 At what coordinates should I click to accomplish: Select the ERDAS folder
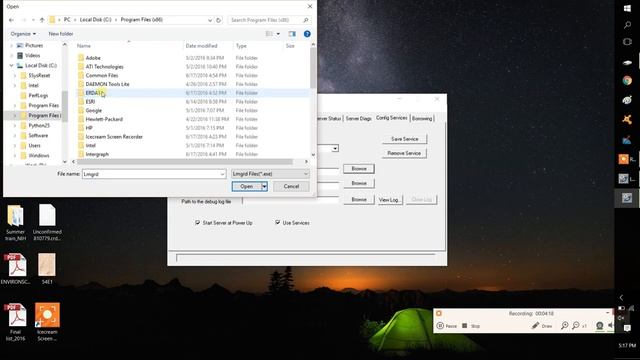click(x=93, y=93)
